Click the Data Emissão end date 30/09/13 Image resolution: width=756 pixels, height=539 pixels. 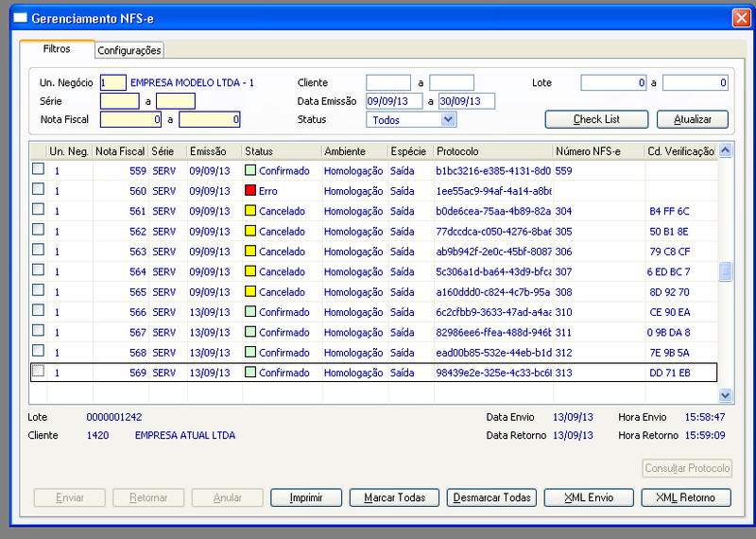click(x=467, y=101)
